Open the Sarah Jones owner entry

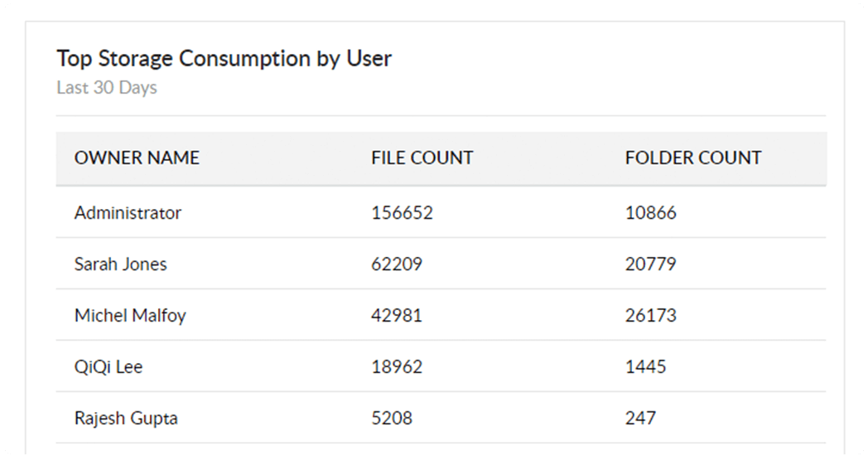pyautogui.click(x=120, y=264)
